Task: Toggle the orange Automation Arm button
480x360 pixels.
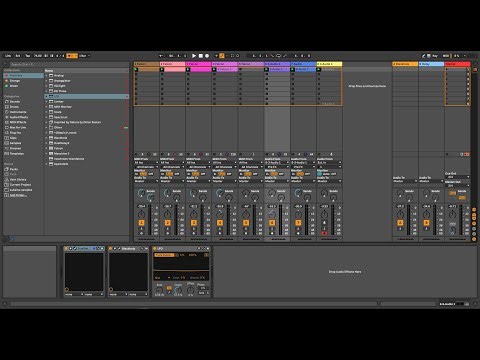Action: tap(222, 56)
